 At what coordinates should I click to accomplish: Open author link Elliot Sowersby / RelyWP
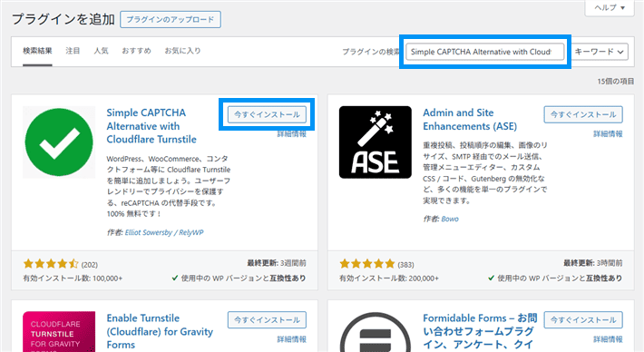click(164, 232)
